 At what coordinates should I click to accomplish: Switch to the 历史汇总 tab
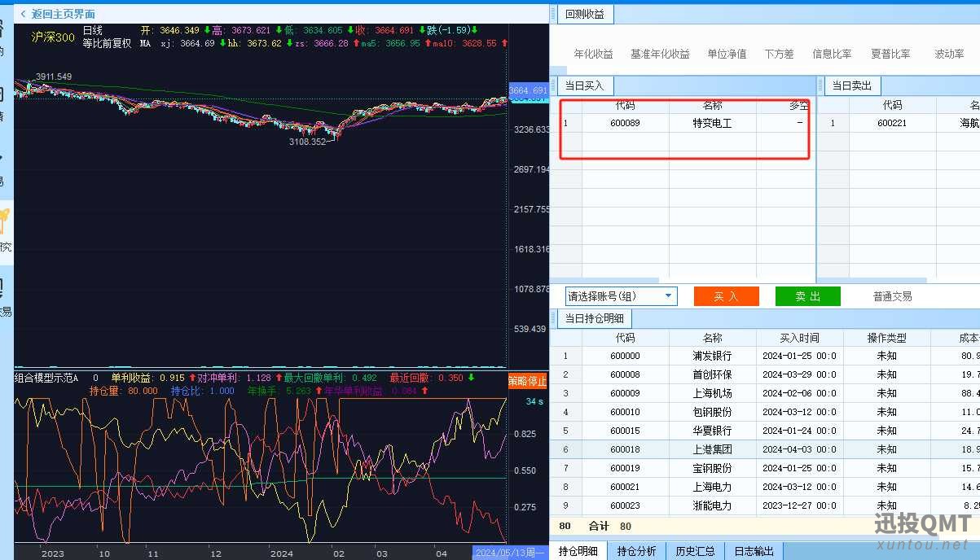coord(695,551)
